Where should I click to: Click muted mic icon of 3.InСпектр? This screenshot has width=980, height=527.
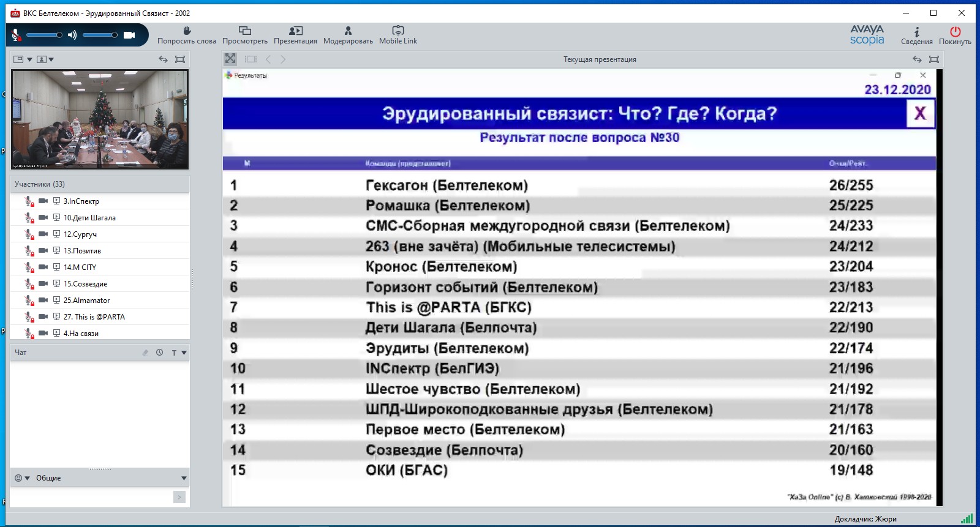click(29, 201)
